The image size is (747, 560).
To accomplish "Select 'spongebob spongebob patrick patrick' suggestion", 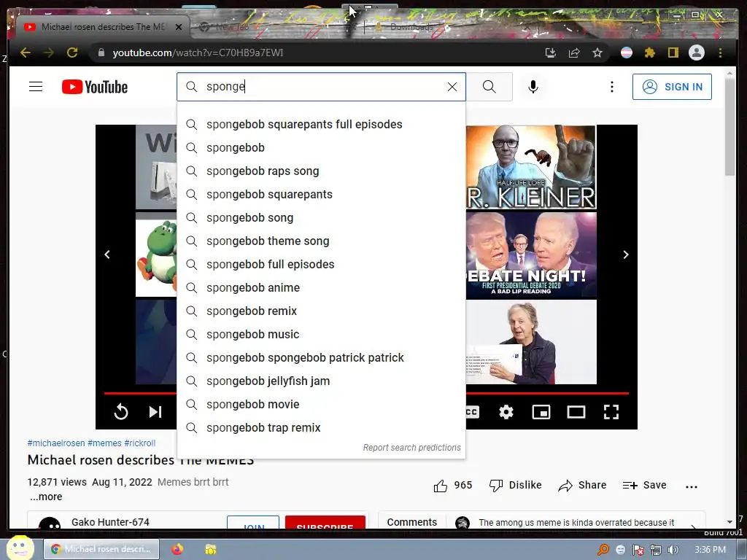I will pos(321,357).
